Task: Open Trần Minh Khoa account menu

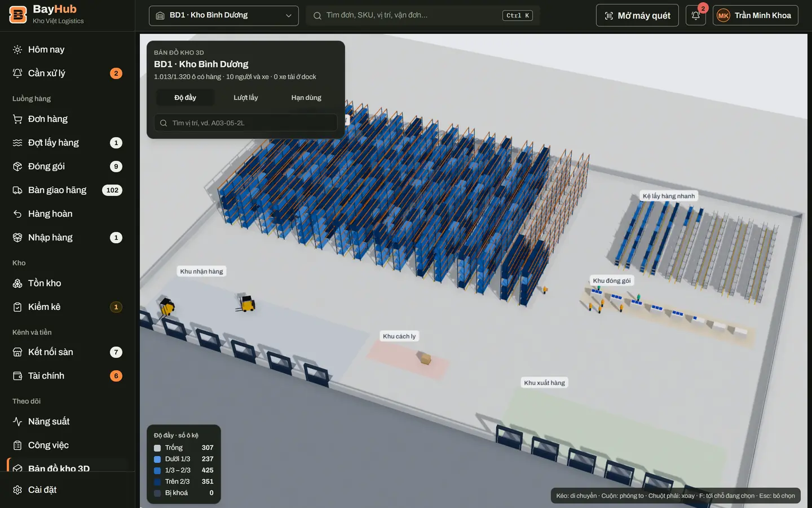Action: (x=755, y=16)
